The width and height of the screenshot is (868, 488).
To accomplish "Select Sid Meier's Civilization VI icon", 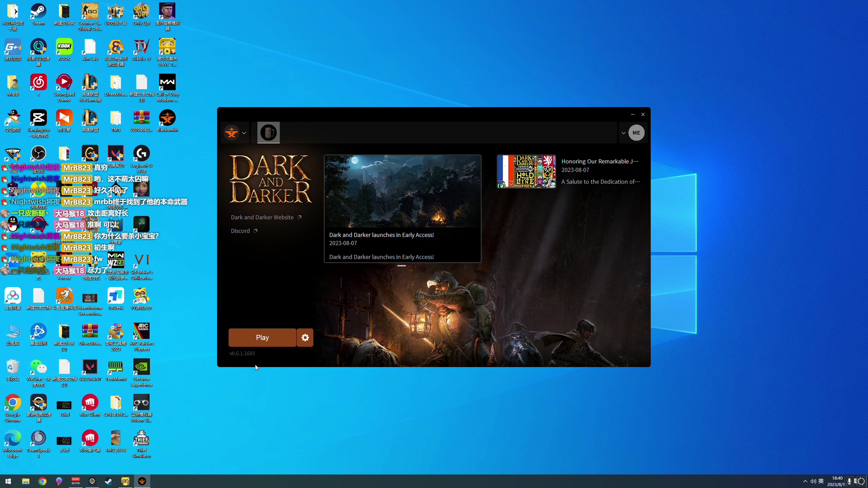I will point(141,266).
